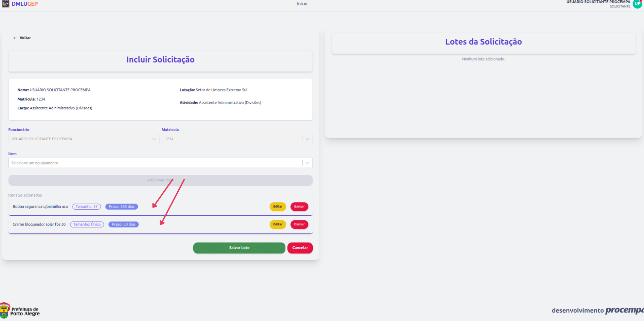Click the Tamanho: 37 badge
This screenshot has width=644, height=321.
point(87,207)
